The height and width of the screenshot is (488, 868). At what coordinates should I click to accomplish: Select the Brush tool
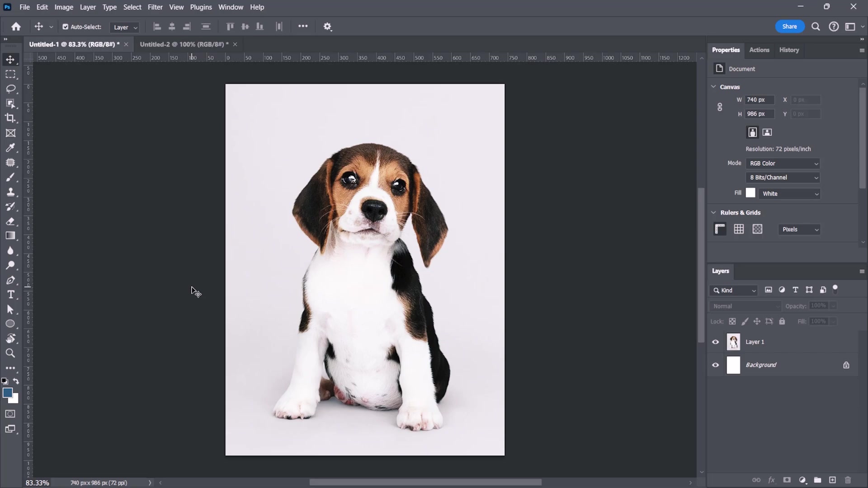coord(10,177)
